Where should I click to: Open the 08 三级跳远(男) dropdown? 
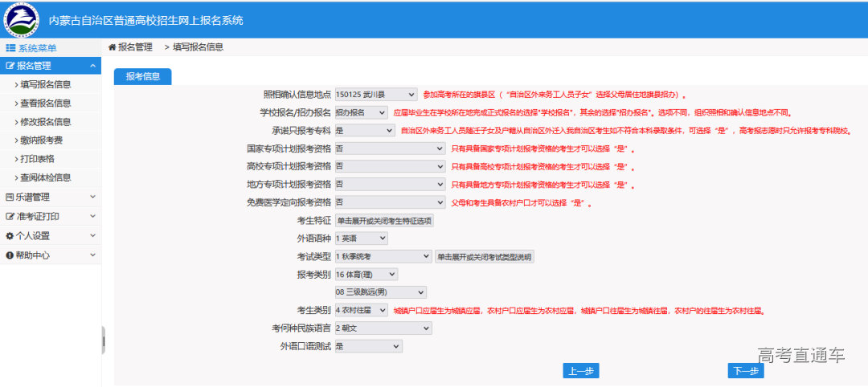coord(381,292)
